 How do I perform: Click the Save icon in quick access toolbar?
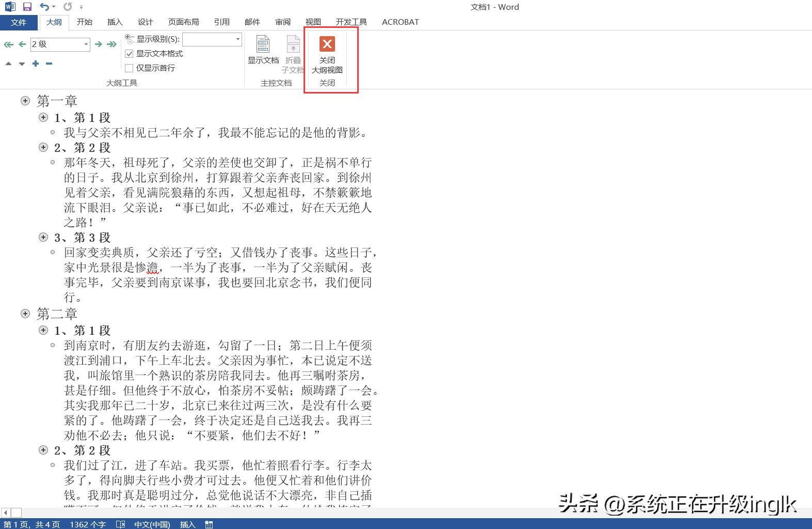27,7
